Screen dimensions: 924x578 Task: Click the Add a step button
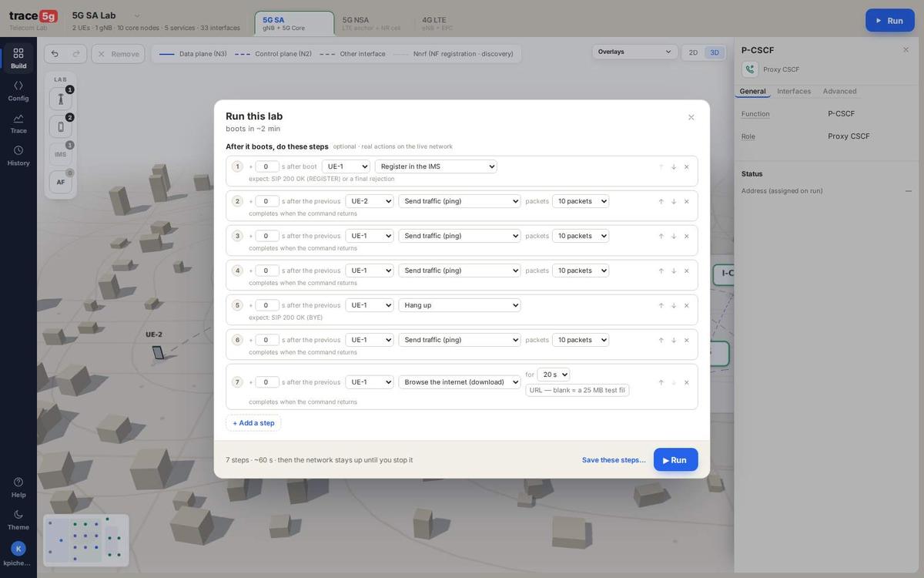coord(253,423)
